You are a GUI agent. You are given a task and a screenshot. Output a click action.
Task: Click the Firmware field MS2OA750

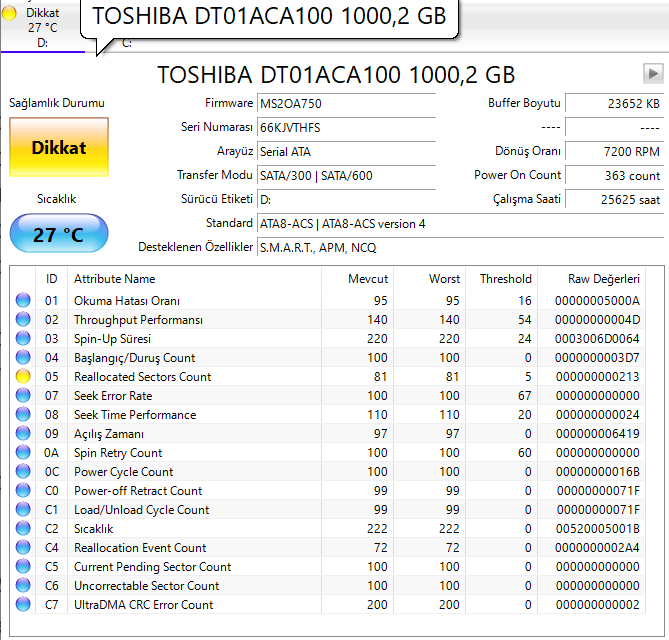(346, 103)
